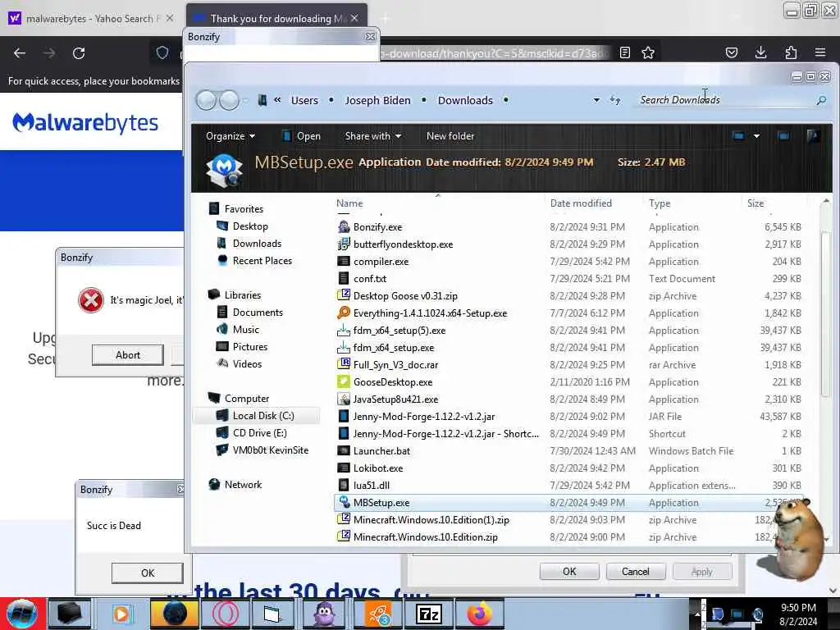Select butterflyondesktop.exe icon in file list
Viewport: 840px width, 630px height.
344,244
